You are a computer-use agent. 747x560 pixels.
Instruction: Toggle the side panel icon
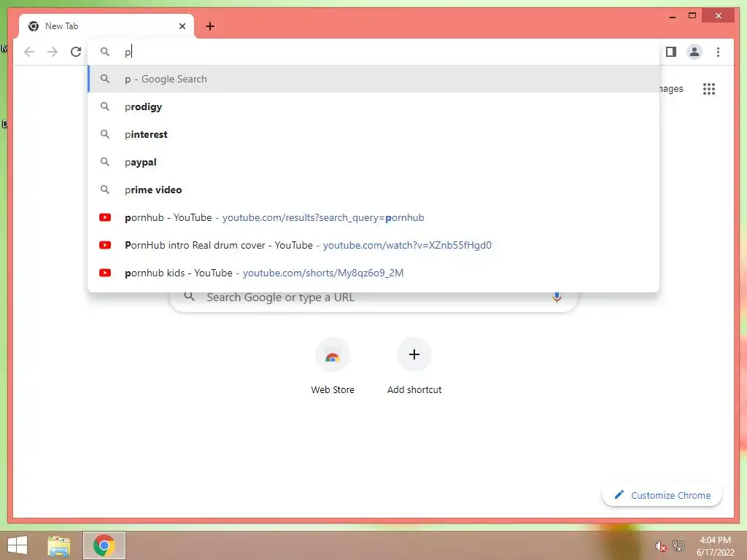[671, 52]
